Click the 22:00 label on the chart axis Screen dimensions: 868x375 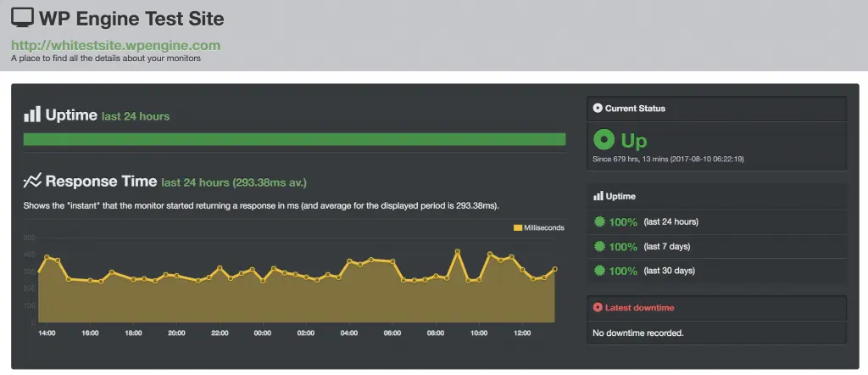tap(220, 333)
